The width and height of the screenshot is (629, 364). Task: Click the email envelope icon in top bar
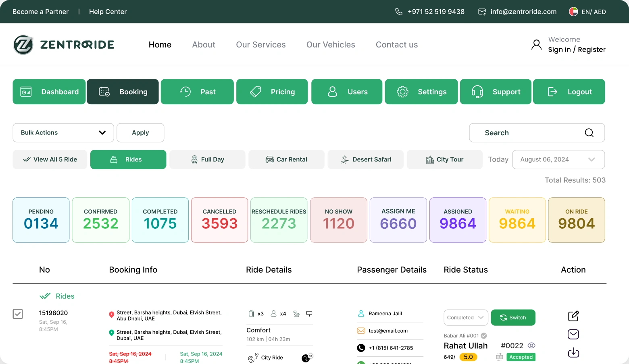(x=482, y=12)
